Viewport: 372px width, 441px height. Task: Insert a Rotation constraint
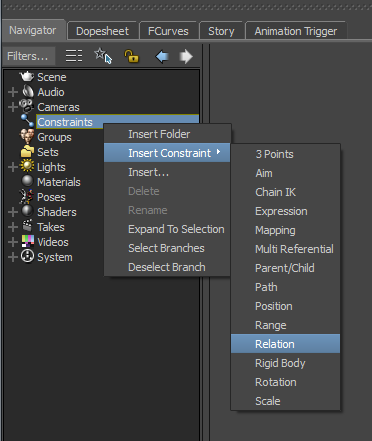coord(286,382)
